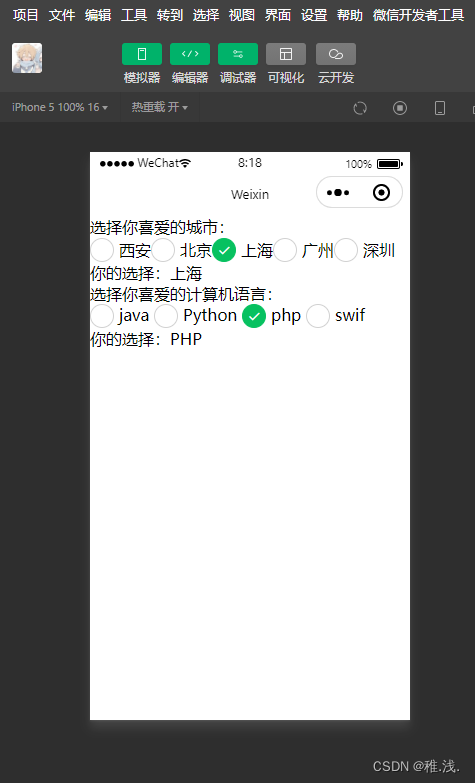Select the 西安 radio button
The height and width of the screenshot is (783, 475).
(102, 250)
